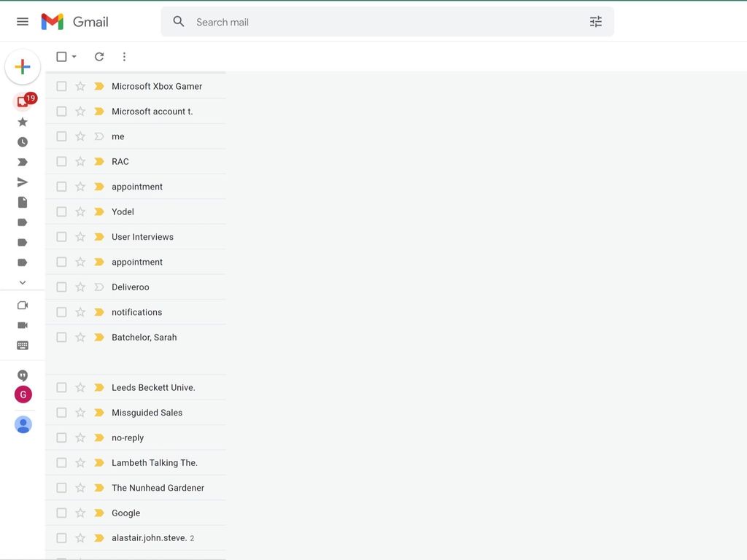Unmark importance on The Nunhead Gardener email
The width and height of the screenshot is (747, 560).
click(x=99, y=488)
